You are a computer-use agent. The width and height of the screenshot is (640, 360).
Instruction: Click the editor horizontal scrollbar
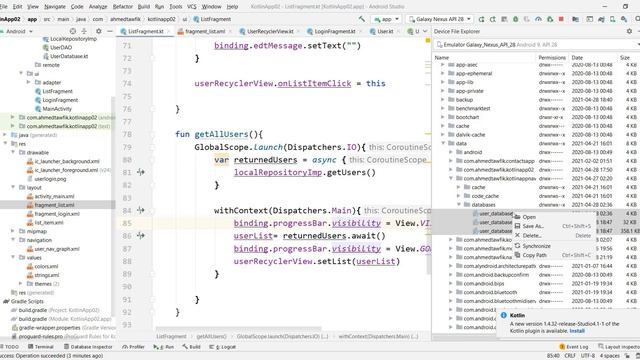[239, 328]
